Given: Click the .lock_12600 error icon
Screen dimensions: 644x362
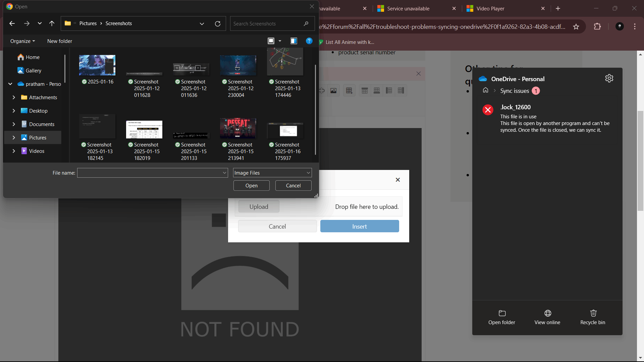Looking at the screenshot, I should pos(488,110).
